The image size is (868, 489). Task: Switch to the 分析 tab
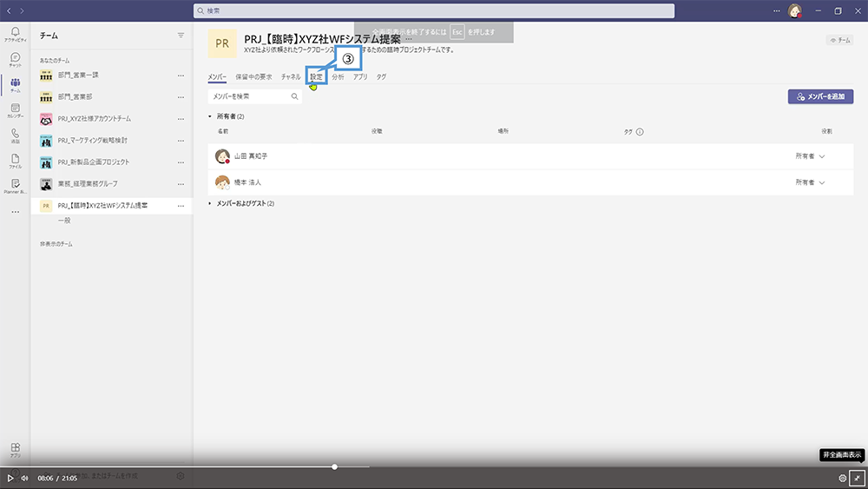339,77
